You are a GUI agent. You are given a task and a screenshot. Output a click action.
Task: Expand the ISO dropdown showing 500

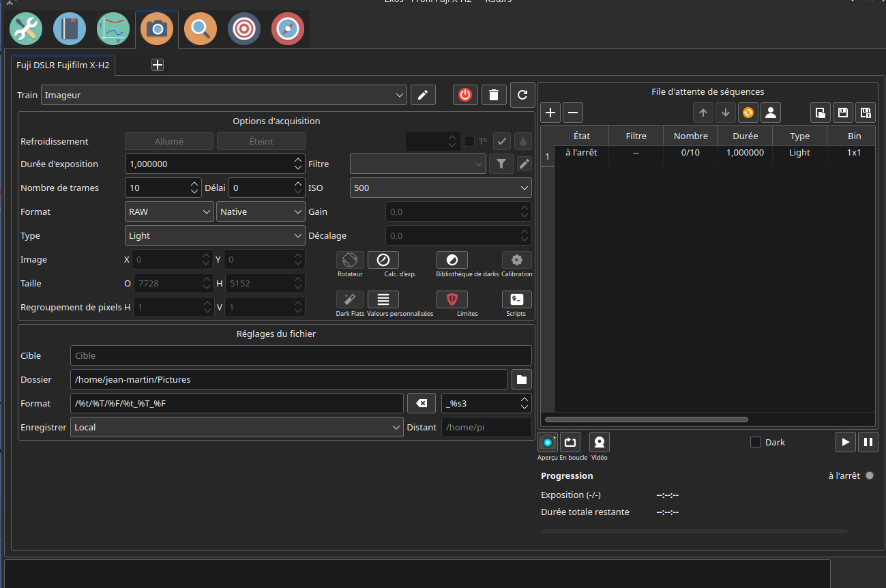tap(441, 188)
